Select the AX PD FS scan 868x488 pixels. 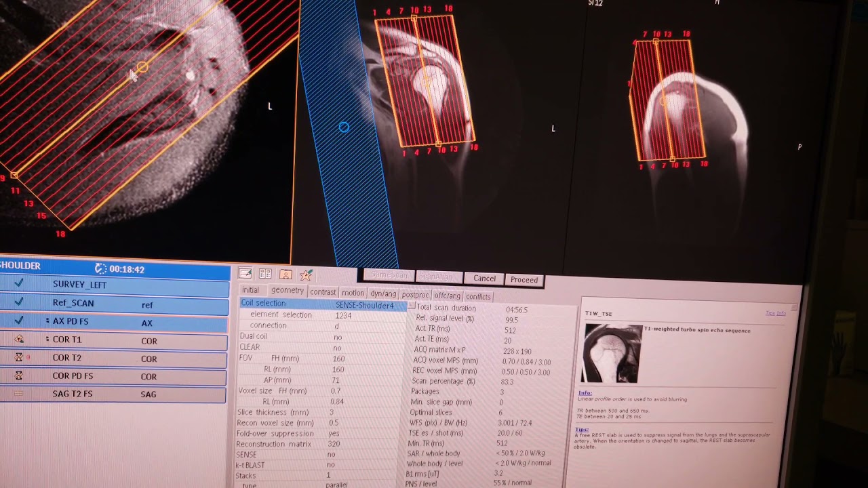click(114, 322)
